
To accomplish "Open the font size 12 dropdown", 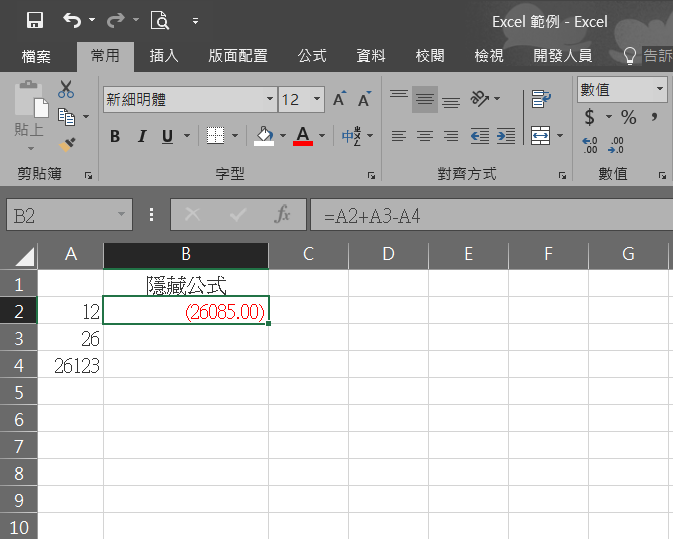I will [317, 99].
